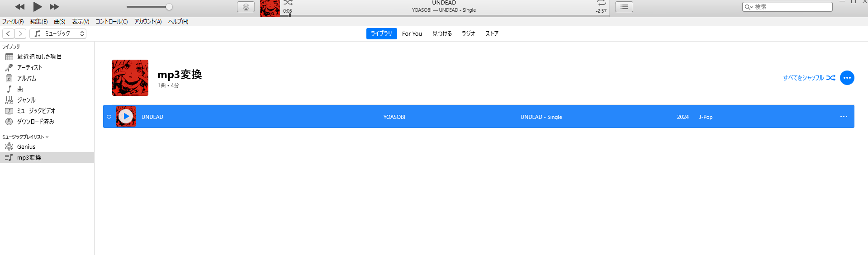Open the ミュージック media picker dropdown
The image size is (868, 255).
58,33
